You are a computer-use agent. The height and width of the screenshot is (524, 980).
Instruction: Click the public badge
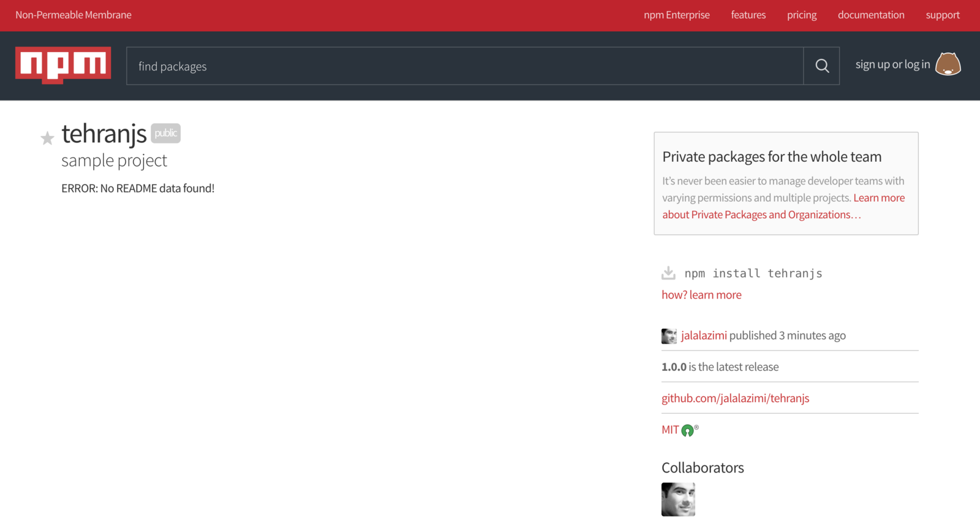pyautogui.click(x=165, y=133)
